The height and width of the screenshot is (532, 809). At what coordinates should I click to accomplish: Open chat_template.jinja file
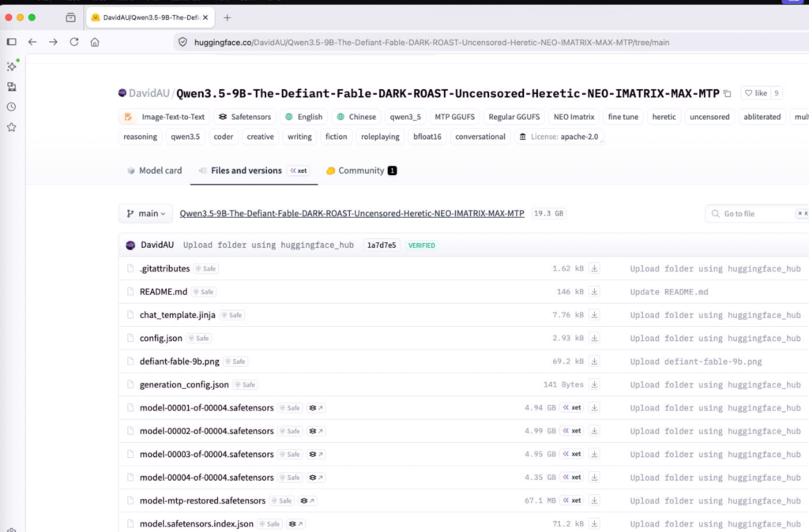click(x=178, y=315)
